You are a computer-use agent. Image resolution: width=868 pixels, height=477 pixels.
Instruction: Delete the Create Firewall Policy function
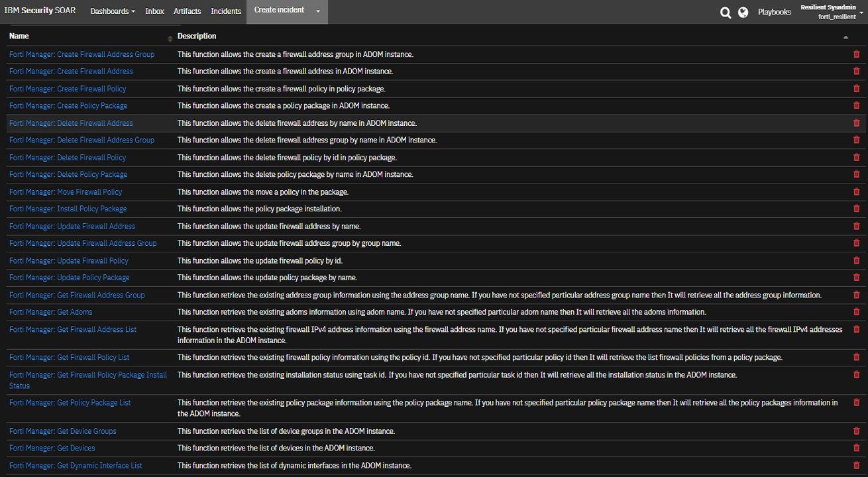[x=856, y=89]
